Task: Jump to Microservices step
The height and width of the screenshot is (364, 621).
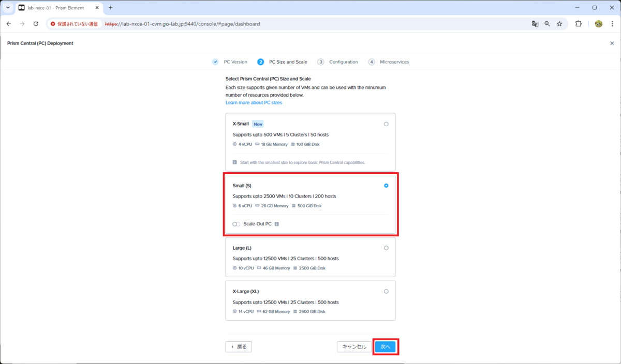Action: point(389,62)
